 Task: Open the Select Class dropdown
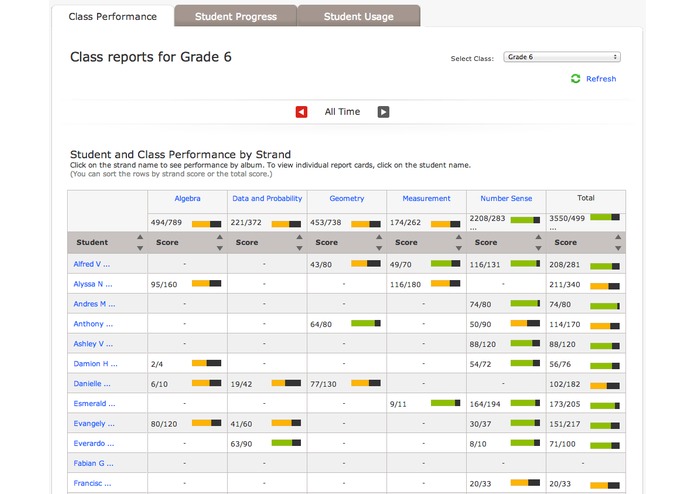coord(562,57)
